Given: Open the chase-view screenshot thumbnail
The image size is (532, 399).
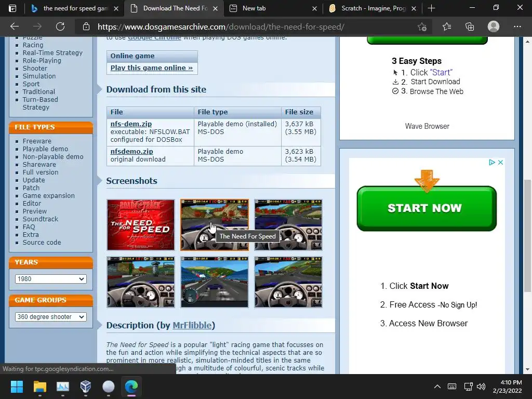Looking at the screenshot, I should [215, 282].
